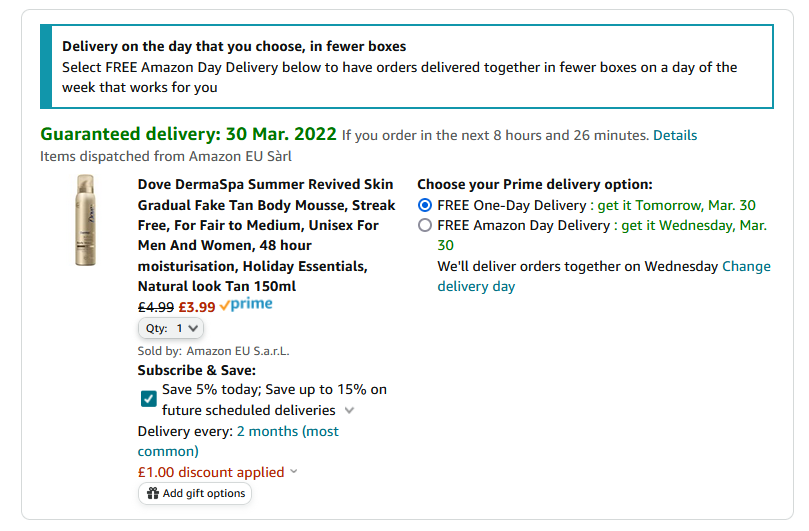This screenshot has height=531, width=809.
Task: Open the Details link for guaranteed delivery
Action: point(675,135)
